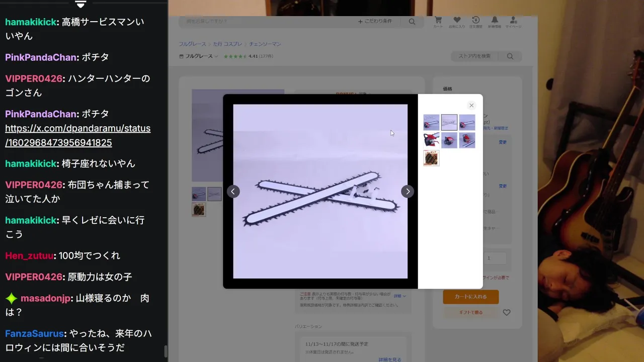The width and height of the screenshot is (644, 362).
Task: Click the main product search field
Action: pos(267,22)
